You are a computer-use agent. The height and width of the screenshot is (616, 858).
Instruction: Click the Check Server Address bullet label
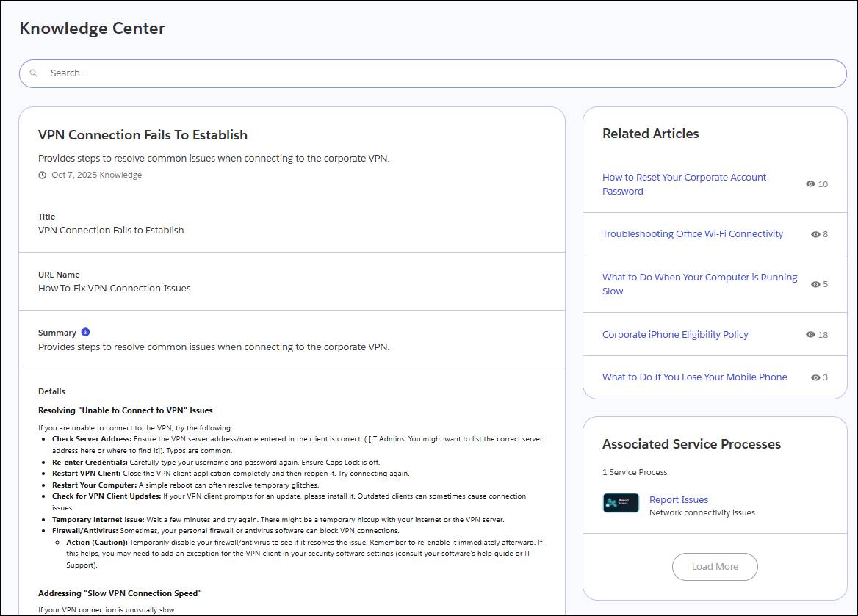[92, 439]
